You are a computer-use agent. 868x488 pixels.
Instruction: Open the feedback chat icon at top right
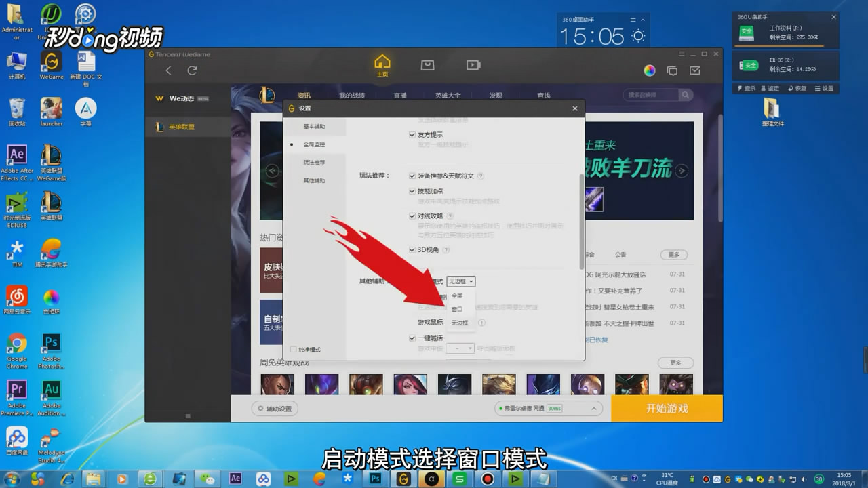point(671,70)
